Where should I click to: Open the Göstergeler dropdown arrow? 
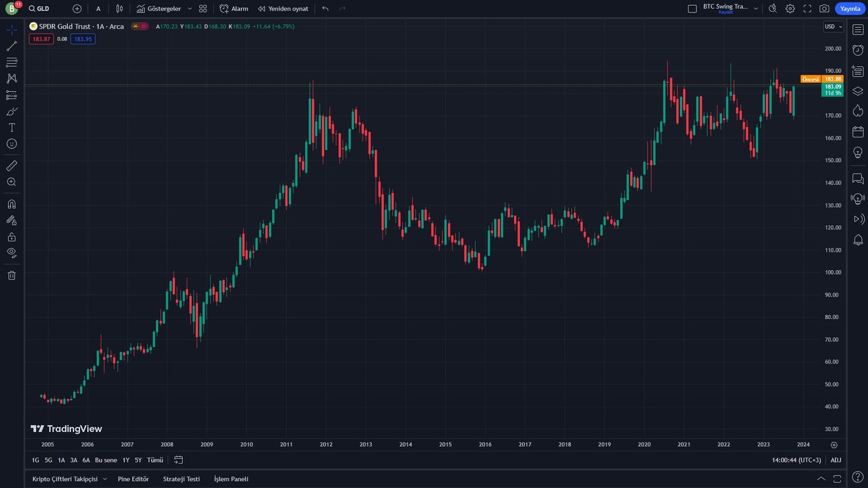pos(189,8)
